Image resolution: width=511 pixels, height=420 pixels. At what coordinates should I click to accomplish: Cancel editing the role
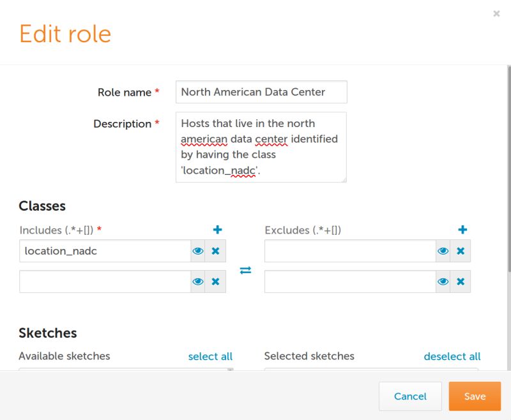(x=410, y=396)
